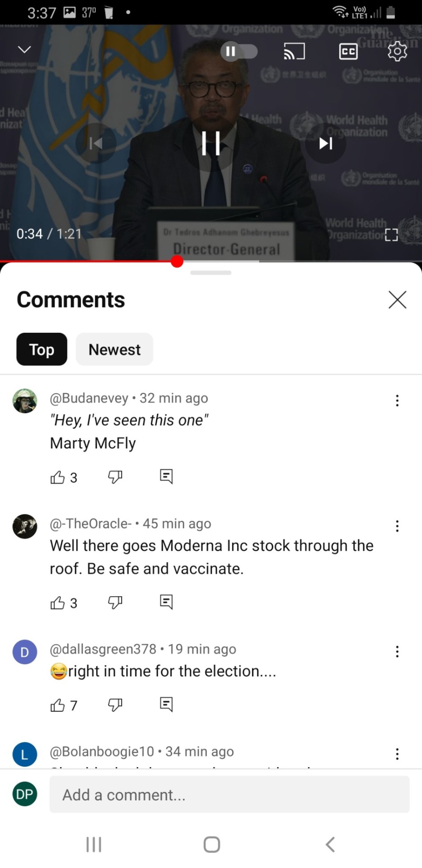Select the Top comments tab

pyautogui.click(x=42, y=349)
